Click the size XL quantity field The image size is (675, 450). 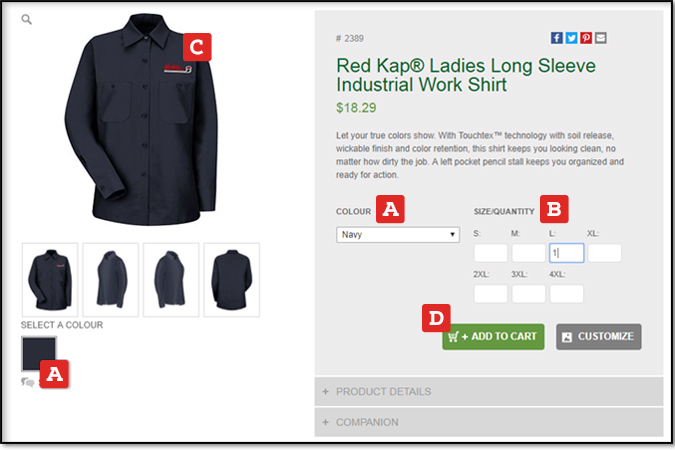(x=604, y=253)
